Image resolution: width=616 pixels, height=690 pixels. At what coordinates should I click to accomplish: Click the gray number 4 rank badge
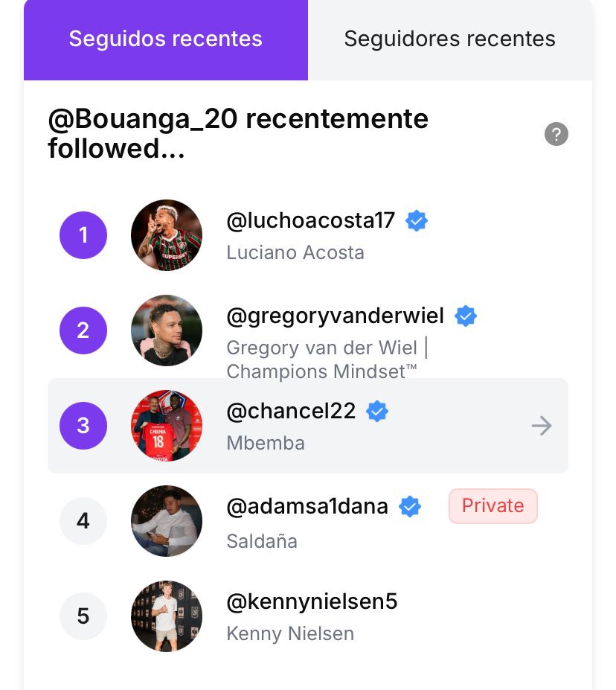[x=83, y=521]
